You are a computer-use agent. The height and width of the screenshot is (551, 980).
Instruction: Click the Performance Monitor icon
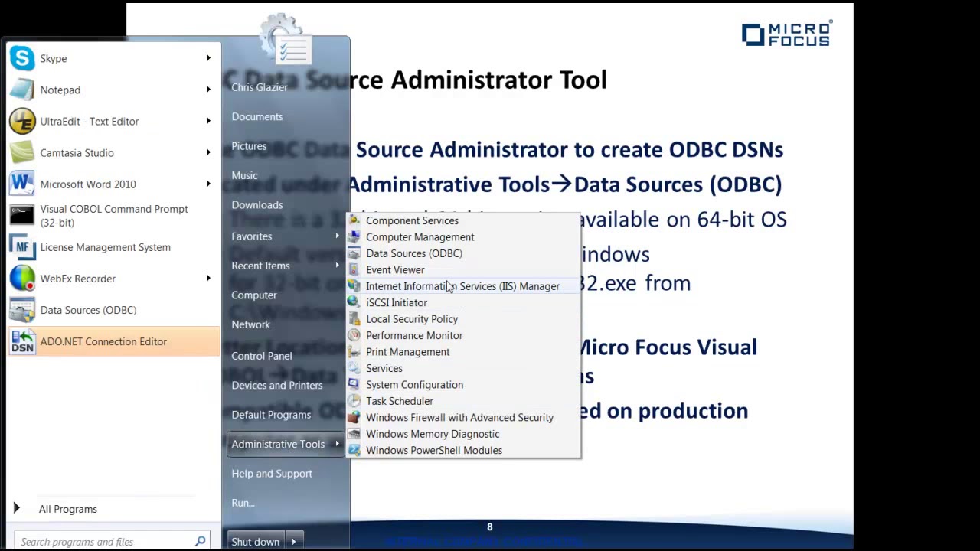(354, 335)
